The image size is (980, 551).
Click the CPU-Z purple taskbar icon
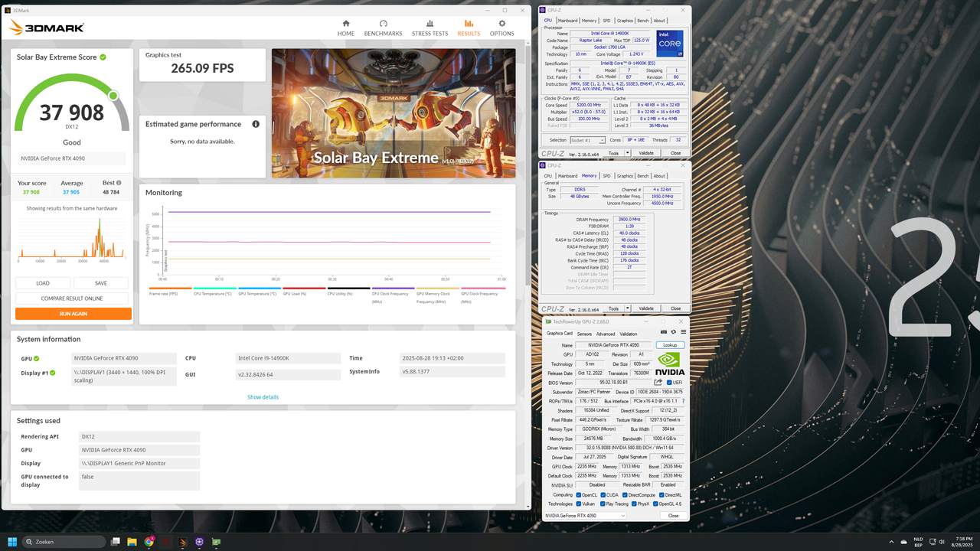[199, 541]
